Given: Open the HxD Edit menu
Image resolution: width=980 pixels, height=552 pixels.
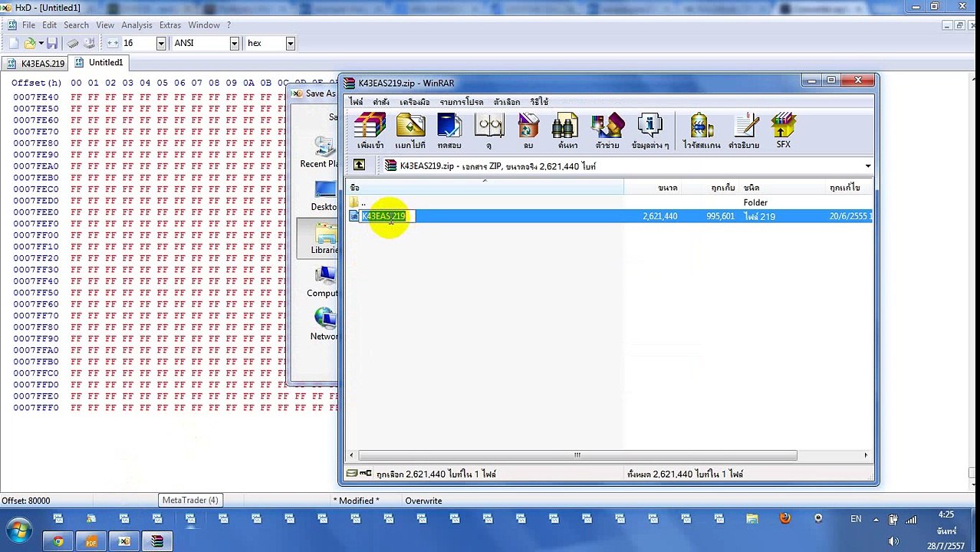Looking at the screenshot, I should click(x=49, y=25).
